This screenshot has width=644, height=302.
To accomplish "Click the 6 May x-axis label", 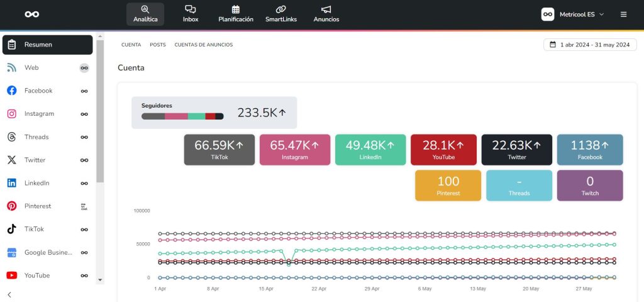I will tap(425, 289).
